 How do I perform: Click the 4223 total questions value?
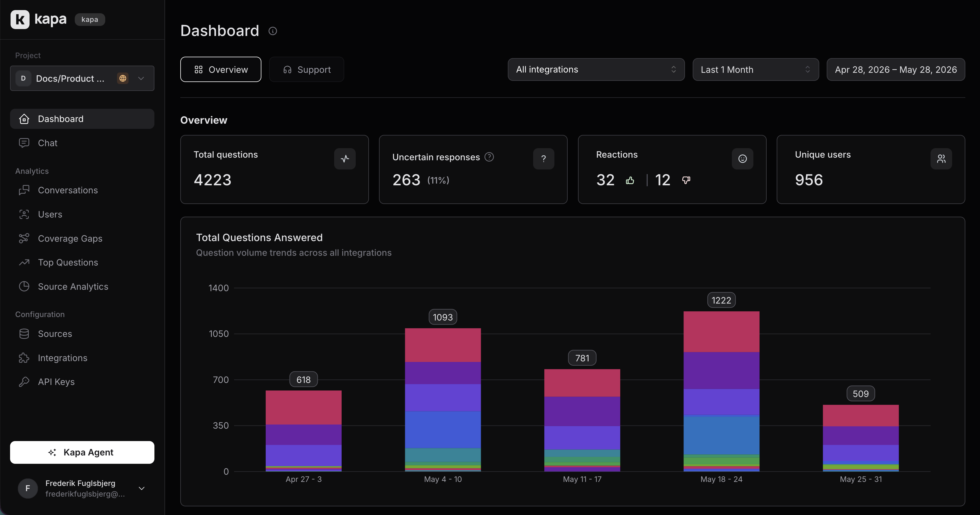pos(212,180)
